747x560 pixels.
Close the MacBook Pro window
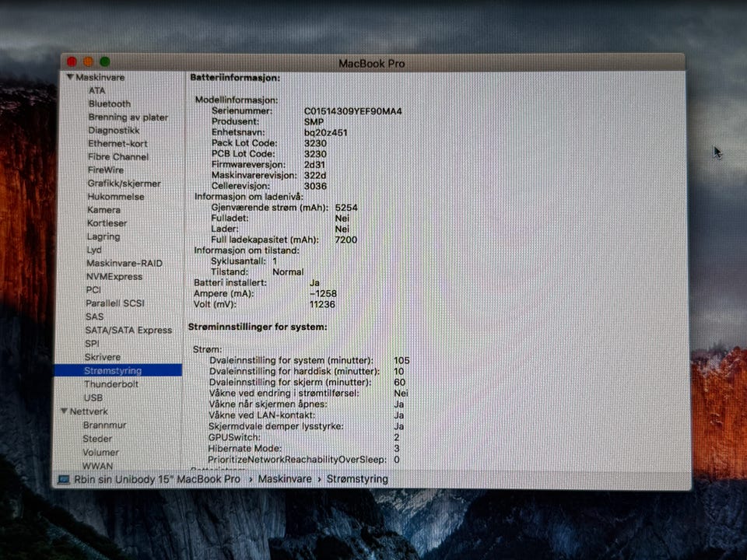click(x=72, y=62)
